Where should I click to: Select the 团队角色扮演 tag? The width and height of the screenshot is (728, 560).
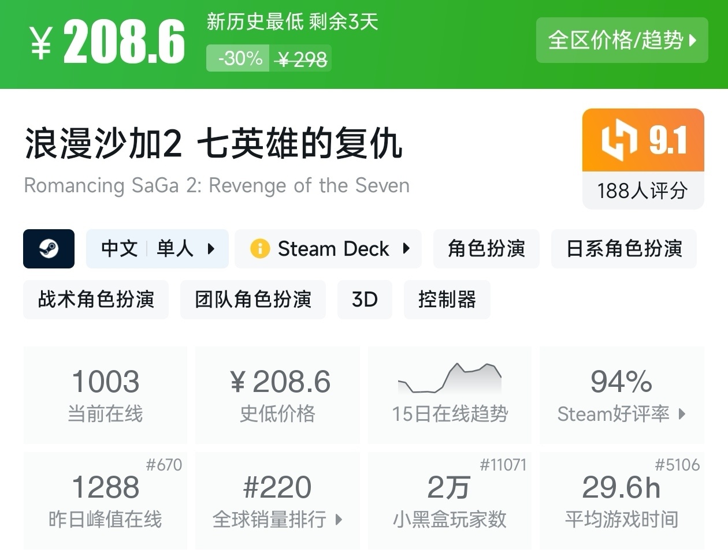[x=253, y=300]
